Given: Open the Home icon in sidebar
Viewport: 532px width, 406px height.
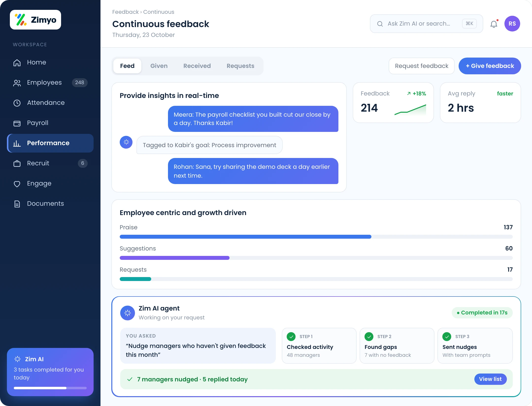Looking at the screenshot, I should click(x=17, y=62).
